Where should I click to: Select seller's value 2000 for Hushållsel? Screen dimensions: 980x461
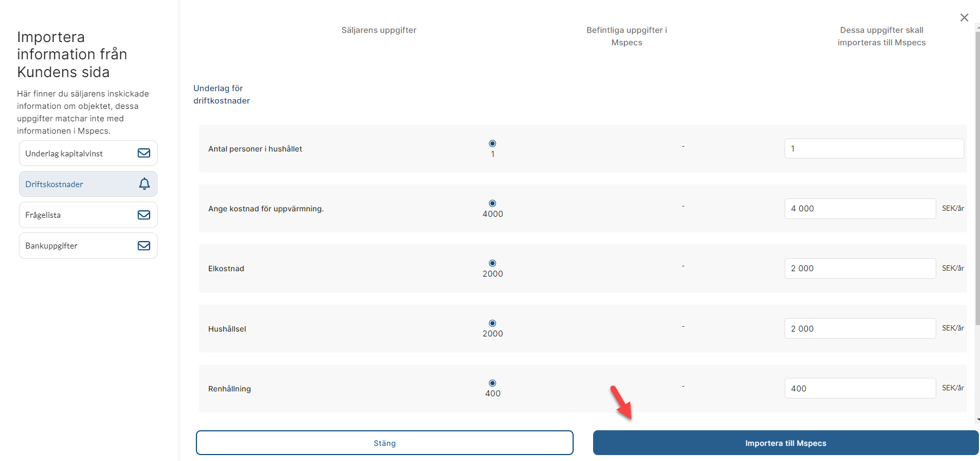pos(492,324)
